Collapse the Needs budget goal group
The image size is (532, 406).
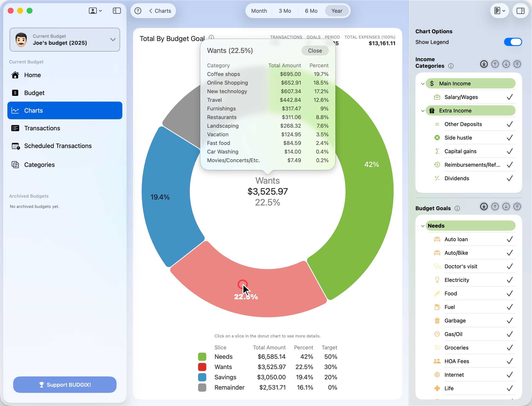(x=423, y=226)
